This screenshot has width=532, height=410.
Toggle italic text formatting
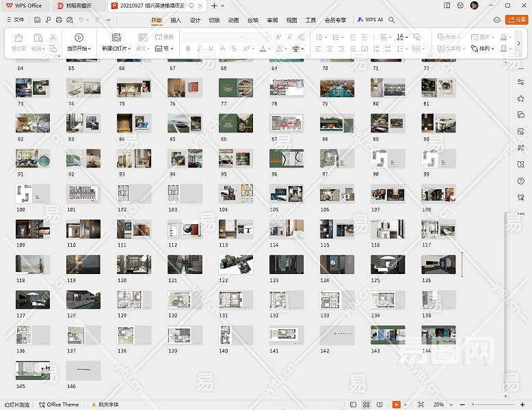click(198, 49)
